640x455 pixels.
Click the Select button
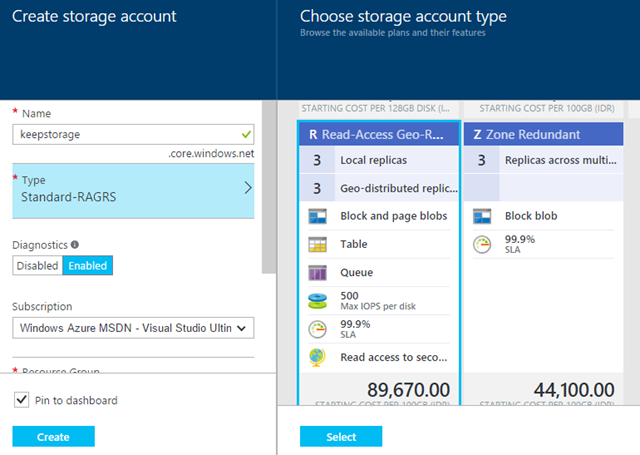(x=341, y=437)
